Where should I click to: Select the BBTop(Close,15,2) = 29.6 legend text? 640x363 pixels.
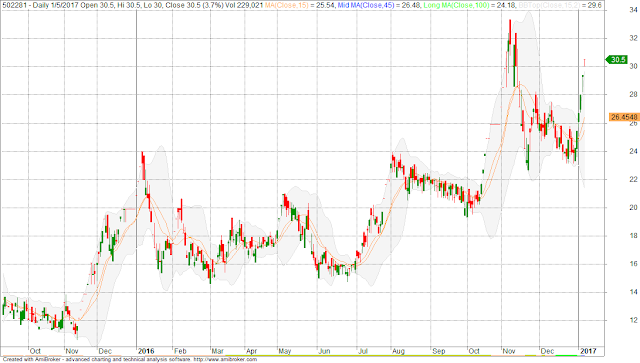coord(560,5)
